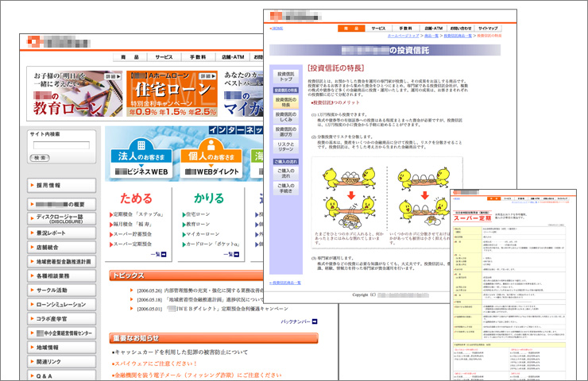Click the 詳細 arrow on 教育ローン banner
The image size is (588, 381).
tap(114, 76)
